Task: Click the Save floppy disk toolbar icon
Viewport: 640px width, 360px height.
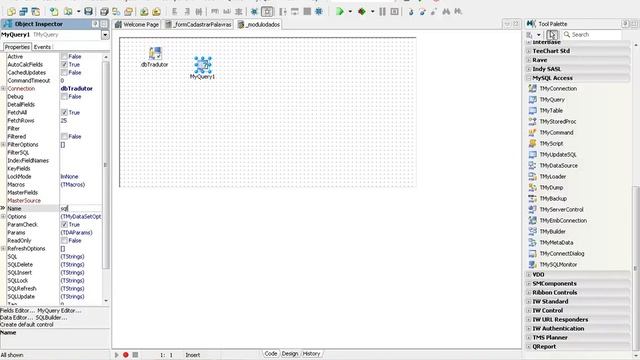Action: (89, 11)
